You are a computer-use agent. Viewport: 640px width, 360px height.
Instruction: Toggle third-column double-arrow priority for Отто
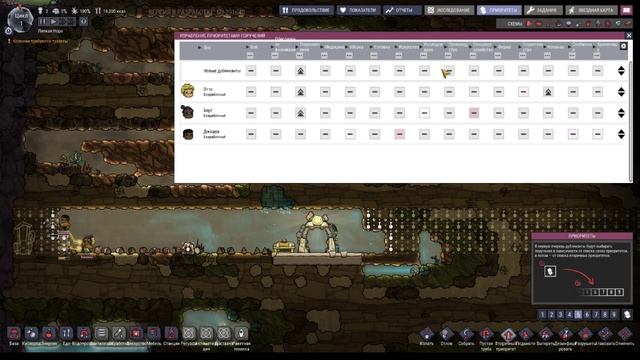(x=300, y=92)
